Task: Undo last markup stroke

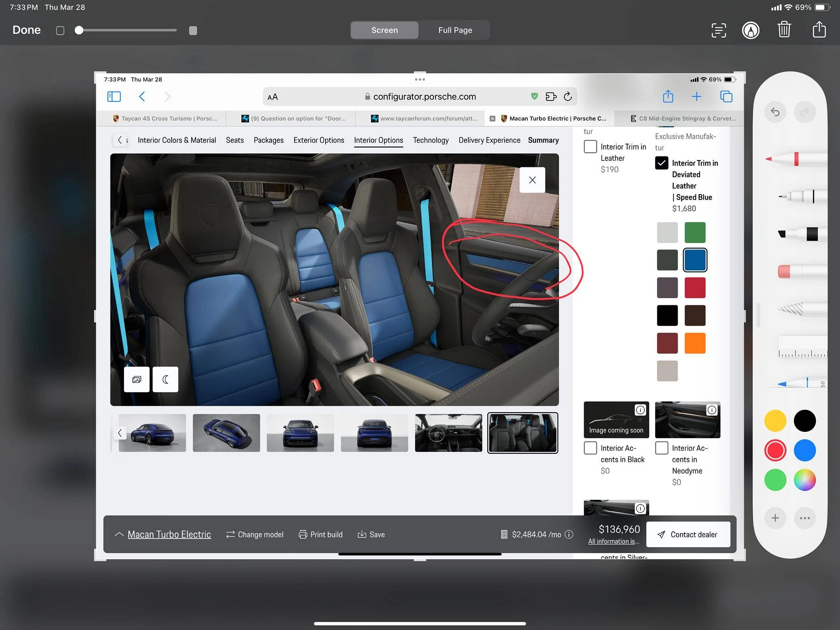Action: coord(775,112)
